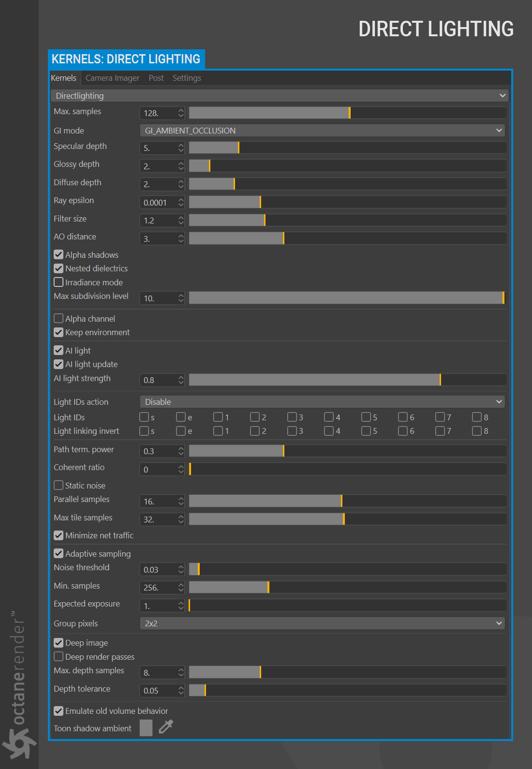Viewport: 532px width, 769px height.
Task: Switch to the Camera Imager tab
Action: pyautogui.click(x=112, y=78)
